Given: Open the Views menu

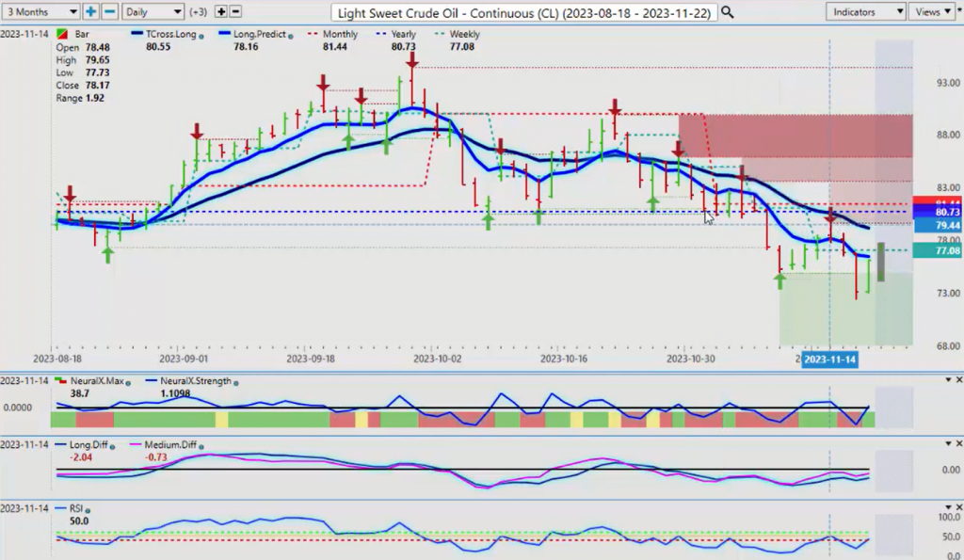Looking at the screenshot, I should (932, 12).
